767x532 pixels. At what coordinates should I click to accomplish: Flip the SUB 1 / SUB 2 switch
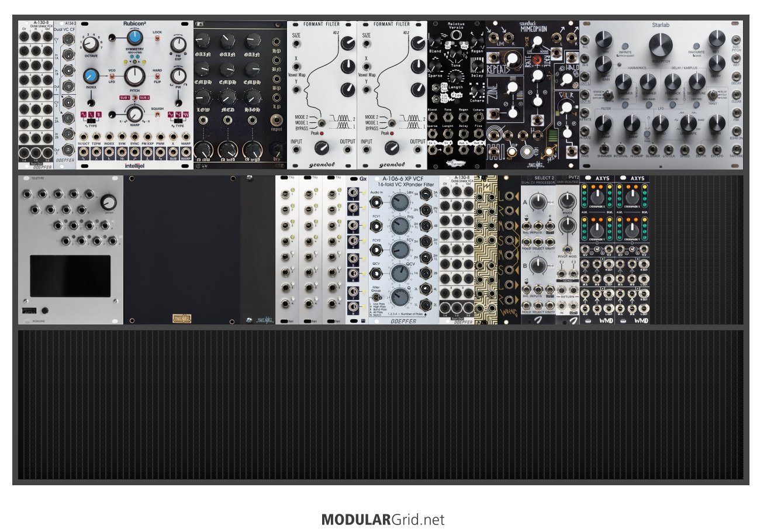point(134,97)
